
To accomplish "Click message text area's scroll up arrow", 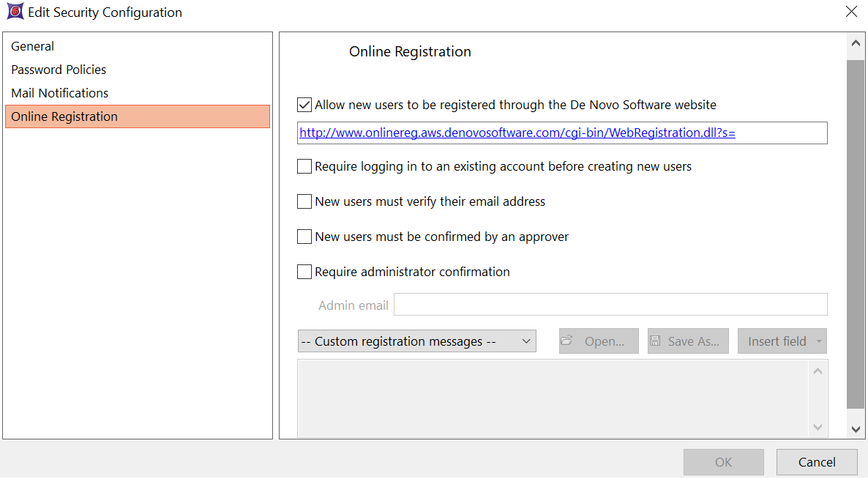I will coord(818,372).
